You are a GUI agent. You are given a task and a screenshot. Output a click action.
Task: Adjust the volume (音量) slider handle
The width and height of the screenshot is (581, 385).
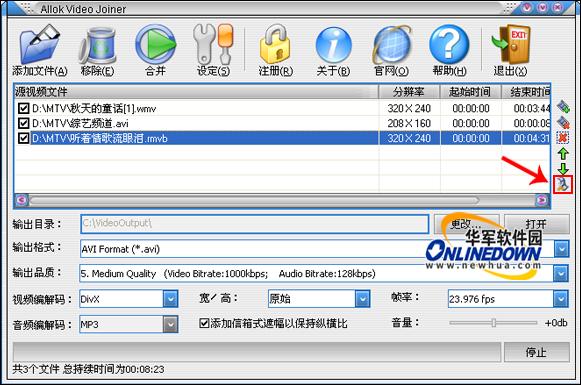pyautogui.click(x=494, y=323)
